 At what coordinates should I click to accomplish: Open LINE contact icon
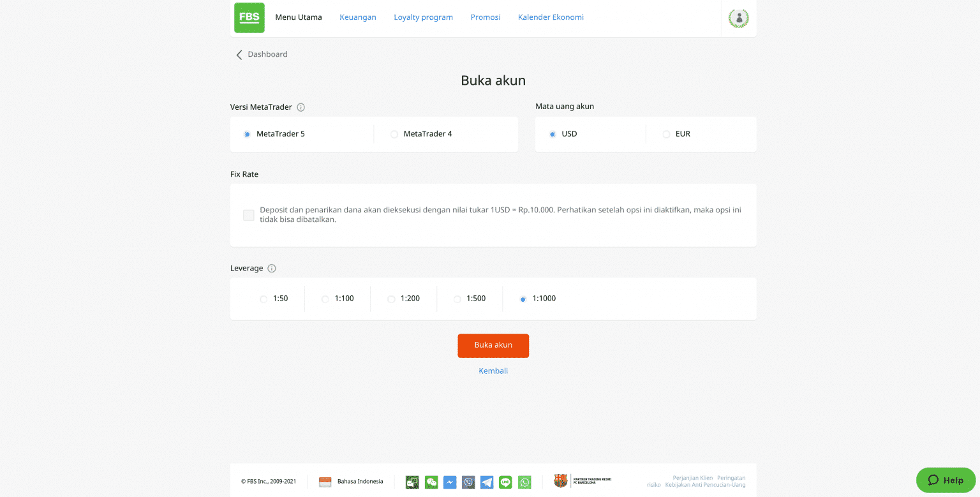click(x=506, y=482)
